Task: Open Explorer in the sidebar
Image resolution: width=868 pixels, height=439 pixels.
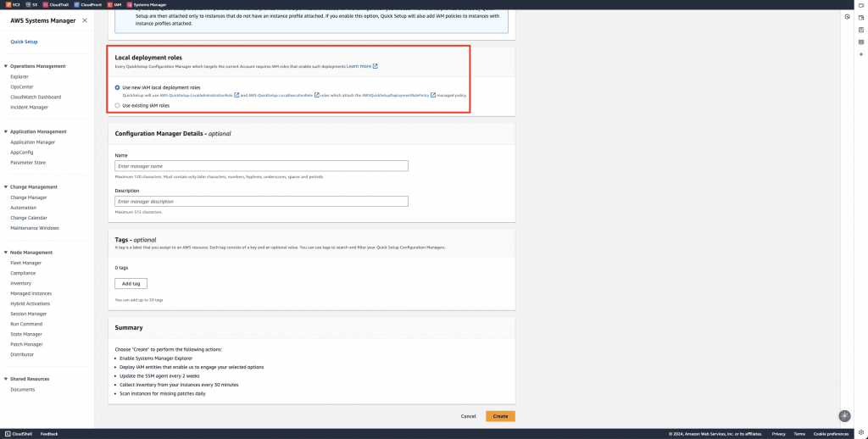Action: [19, 77]
